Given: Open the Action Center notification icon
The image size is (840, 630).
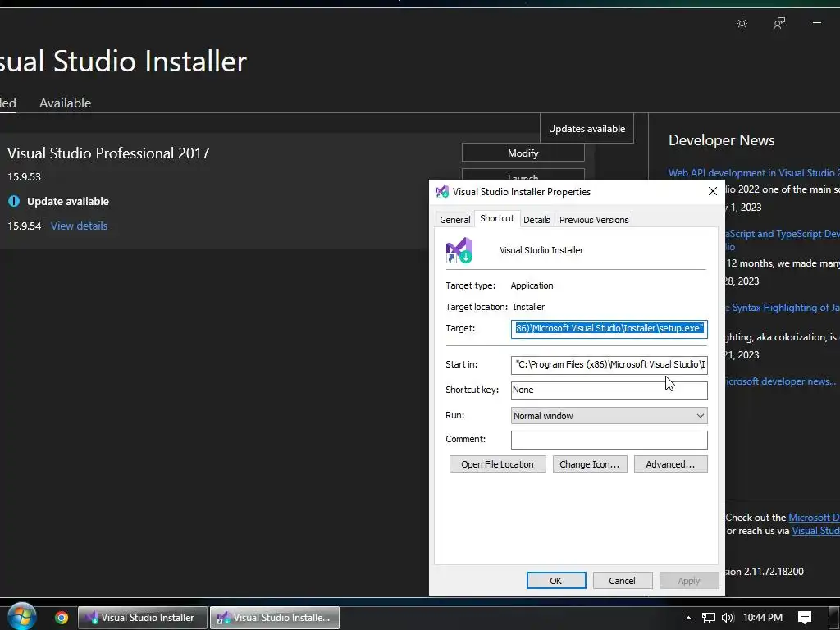Looking at the screenshot, I should [x=805, y=618].
